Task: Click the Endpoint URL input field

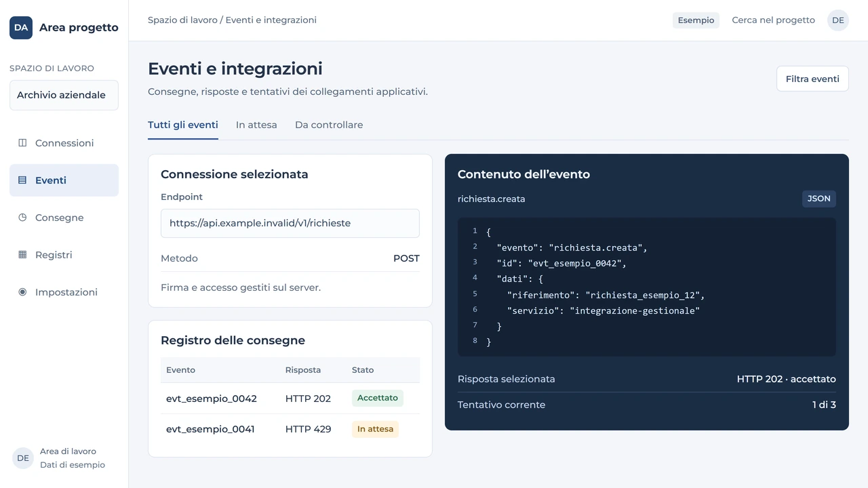Action: pyautogui.click(x=290, y=223)
